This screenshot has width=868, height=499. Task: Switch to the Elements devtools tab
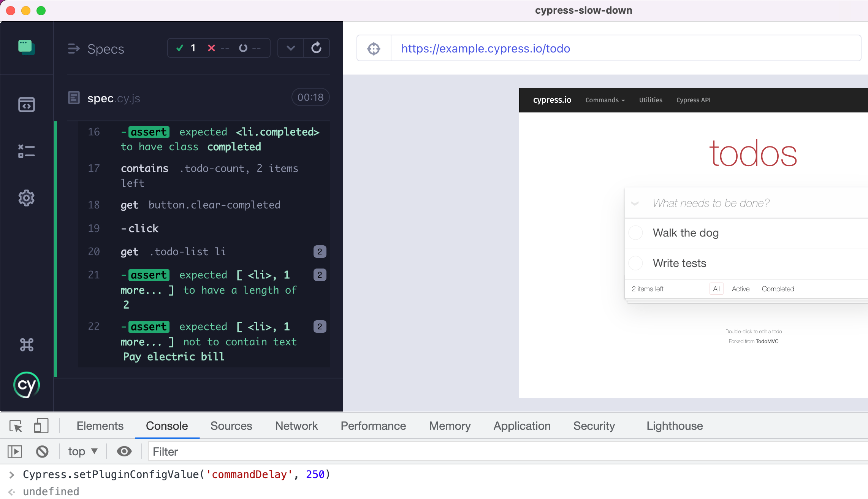(100, 426)
